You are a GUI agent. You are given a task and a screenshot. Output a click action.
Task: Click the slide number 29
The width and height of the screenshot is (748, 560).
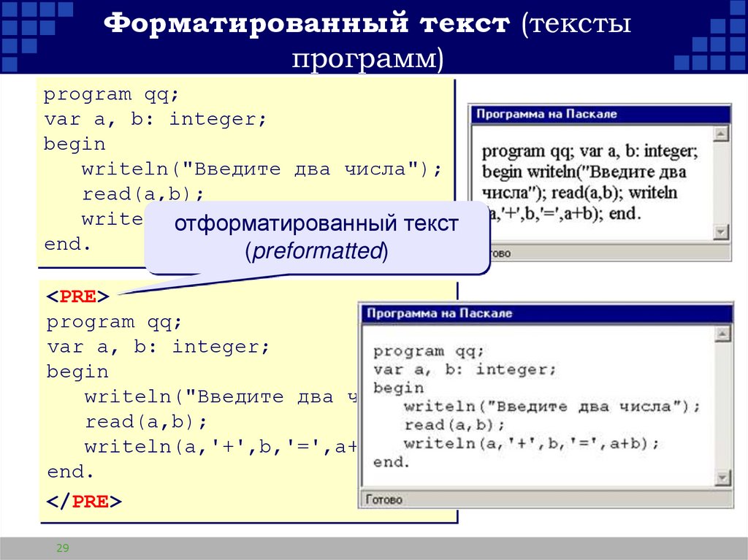pos(62,546)
